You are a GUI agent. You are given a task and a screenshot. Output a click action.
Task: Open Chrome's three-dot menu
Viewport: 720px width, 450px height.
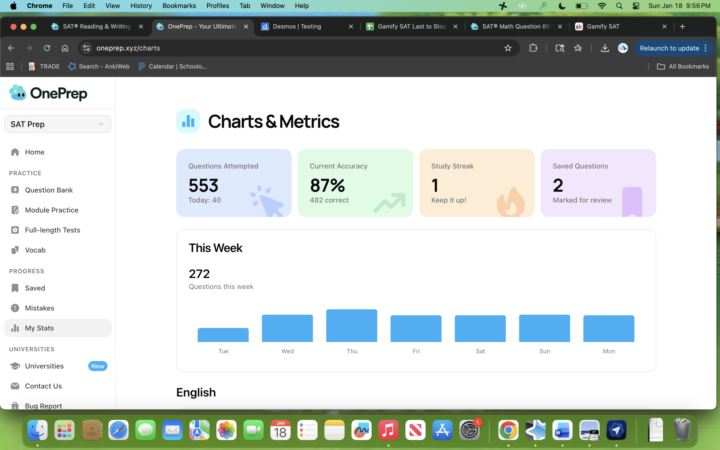tap(708, 48)
